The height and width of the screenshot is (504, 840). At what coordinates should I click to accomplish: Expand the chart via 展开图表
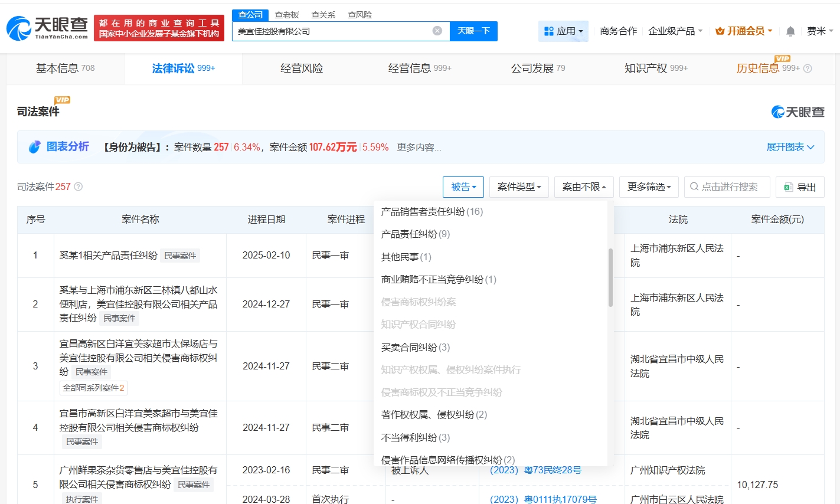point(790,146)
